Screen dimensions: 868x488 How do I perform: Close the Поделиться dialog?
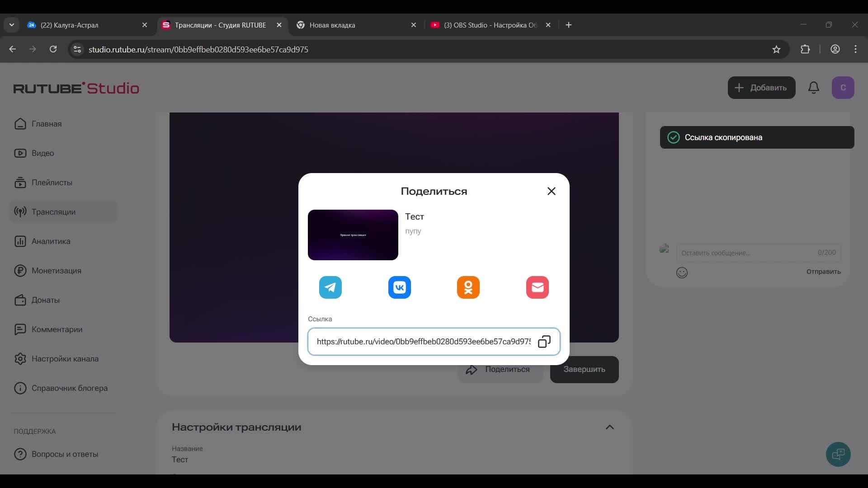(552, 191)
